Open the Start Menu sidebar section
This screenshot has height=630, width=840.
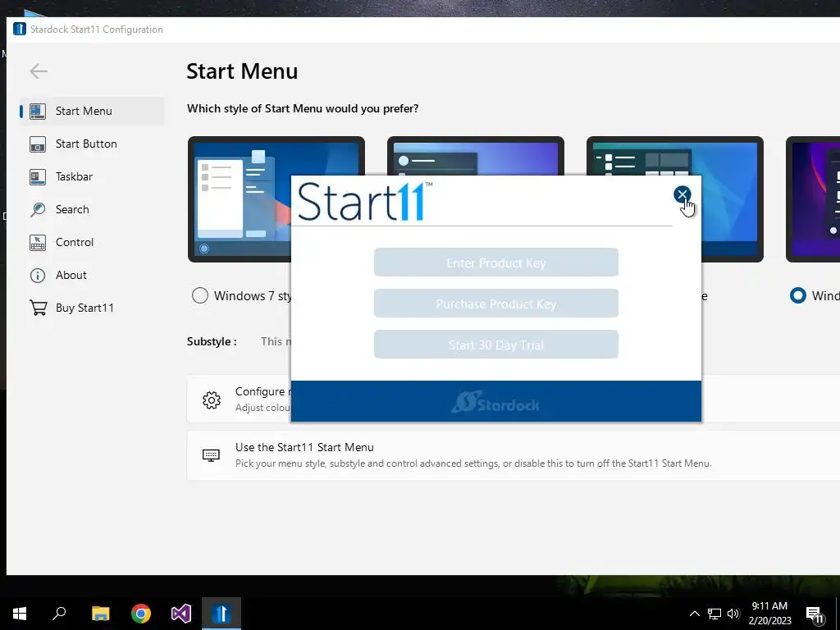[92, 111]
